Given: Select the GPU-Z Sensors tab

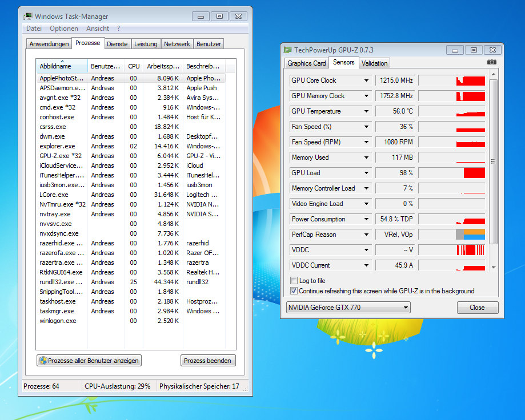Looking at the screenshot, I should pyautogui.click(x=343, y=62).
